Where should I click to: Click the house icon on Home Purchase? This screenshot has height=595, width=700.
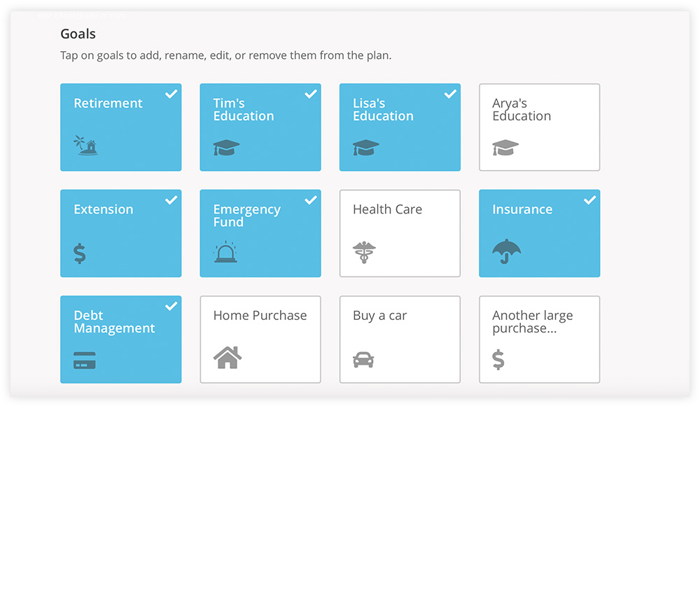pyautogui.click(x=227, y=358)
